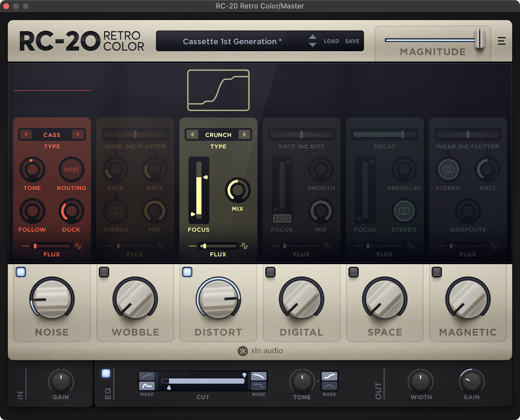The width and height of the screenshot is (520, 420).
Task: Click the xln audio logo
Action: (260, 351)
